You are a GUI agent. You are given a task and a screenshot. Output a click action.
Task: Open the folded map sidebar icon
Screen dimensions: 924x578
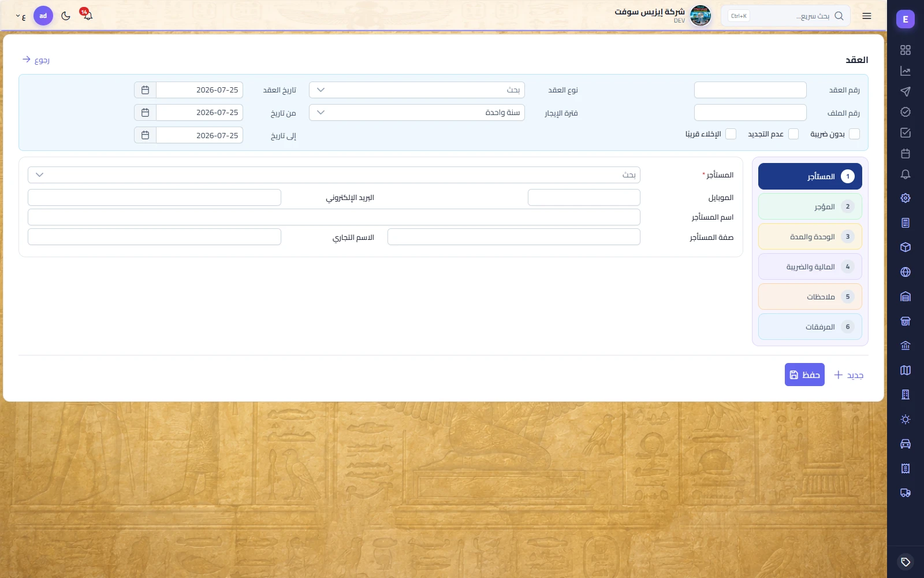pos(905,370)
